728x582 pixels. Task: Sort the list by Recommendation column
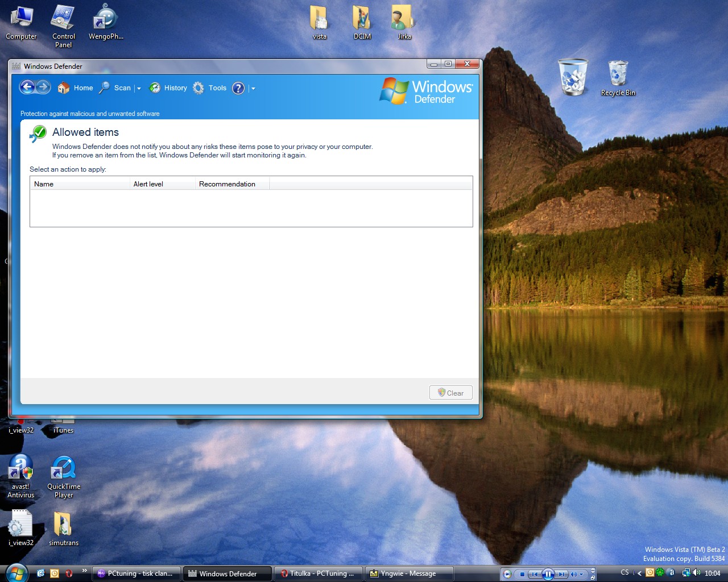click(232, 184)
